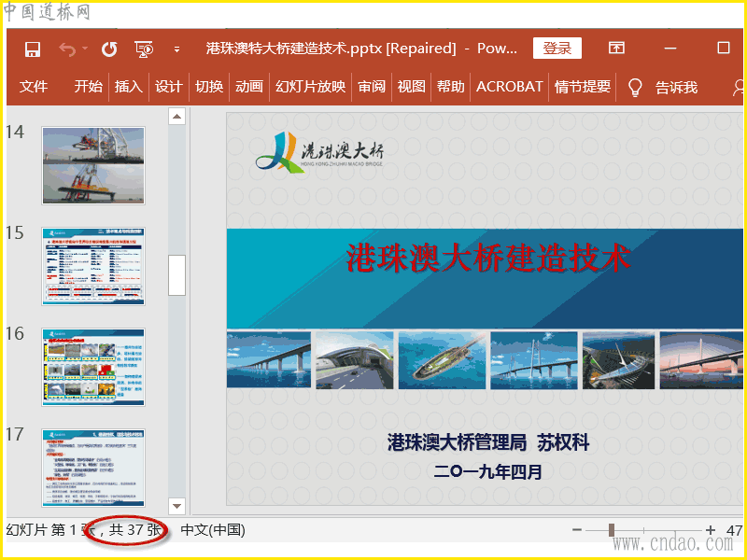The width and height of the screenshot is (747, 560).
Task: Click 告诉我 search box text
Action: click(x=676, y=88)
